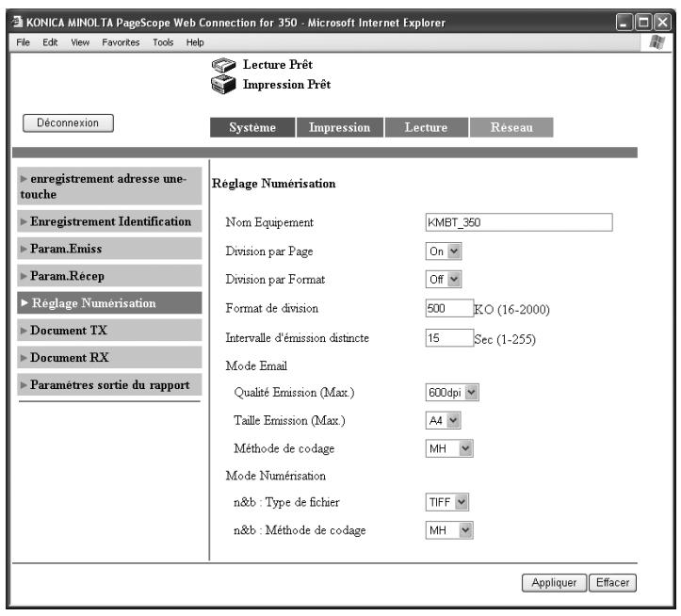Click the KO (16-2000) unit text
The height and width of the screenshot is (616, 681).
[x=512, y=309]
